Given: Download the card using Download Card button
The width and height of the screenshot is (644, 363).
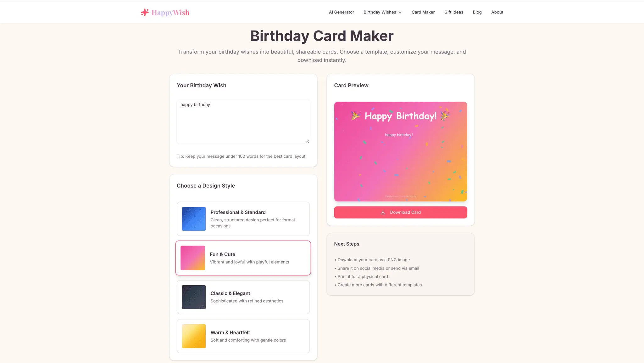Looking at the screenshot, I should 400,212.
